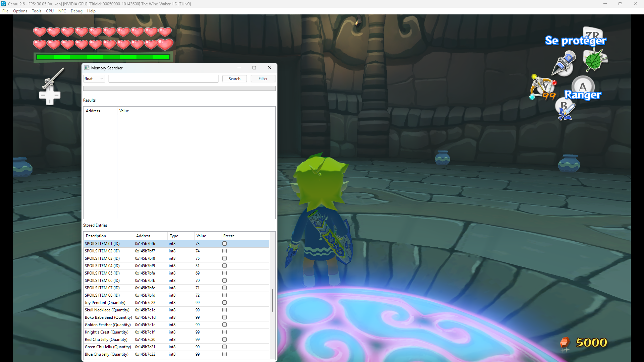The height and width of the screenshot is (362, 644).
Task: Toggle freeze for Skull Necklace (Quantity)
Action: pyautogui.click(x=224, y=310)
